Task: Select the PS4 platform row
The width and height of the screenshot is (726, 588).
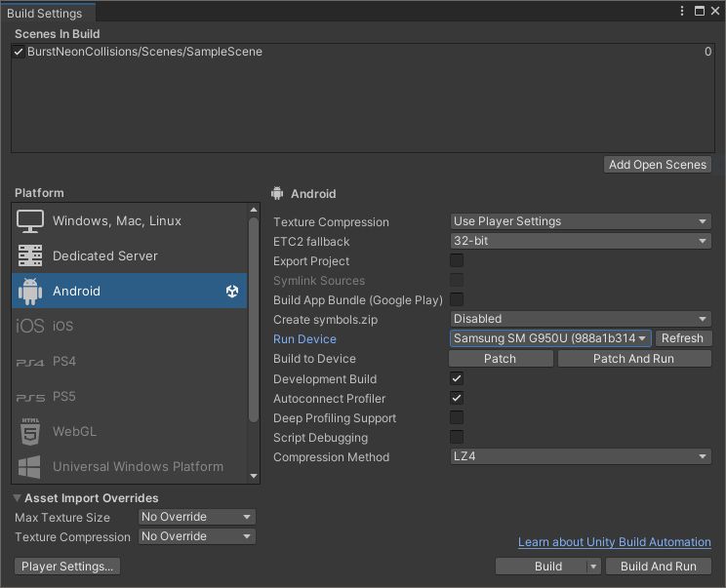Action: [x=130, y=362]
